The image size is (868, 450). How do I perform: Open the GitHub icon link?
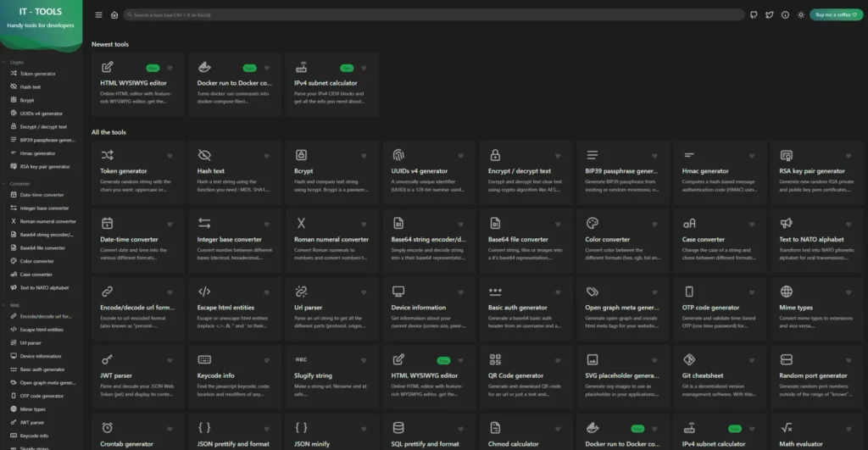point(754,15)
